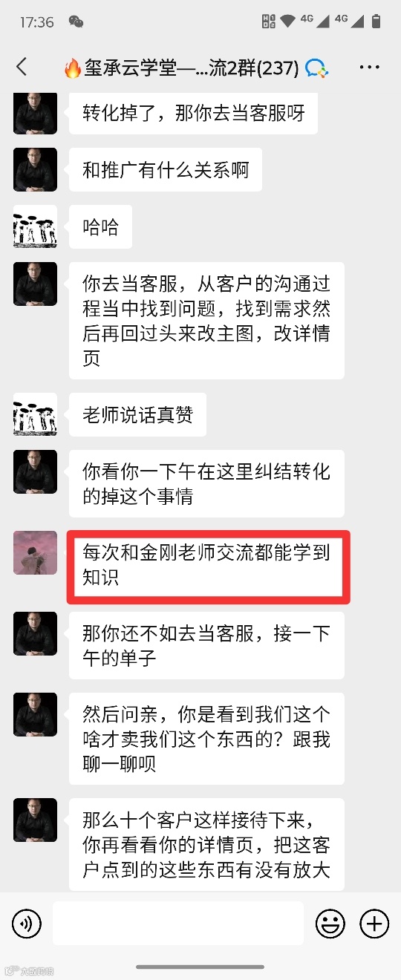Tap the teacher avatar beside 那么十个客户 message
The width and height of the screenshot is (401, 980).
pos(35,820)
